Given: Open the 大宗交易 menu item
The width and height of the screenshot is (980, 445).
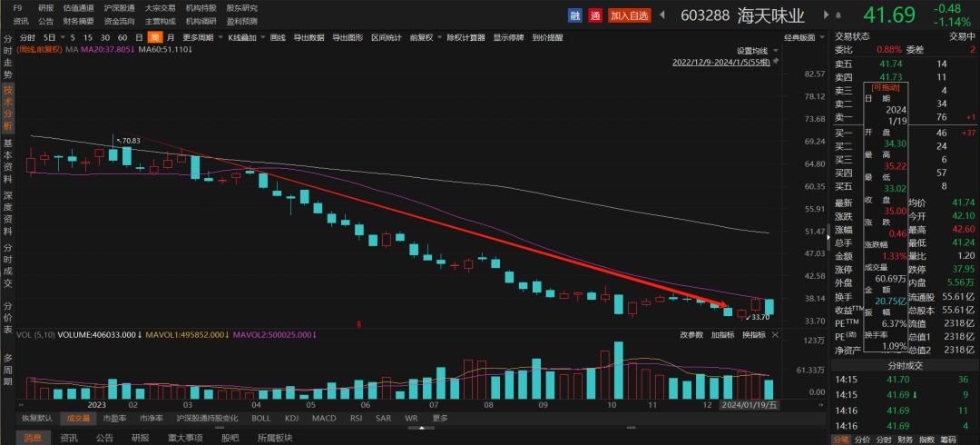Looking at the screenshot, I should click(x=160, y=8).
